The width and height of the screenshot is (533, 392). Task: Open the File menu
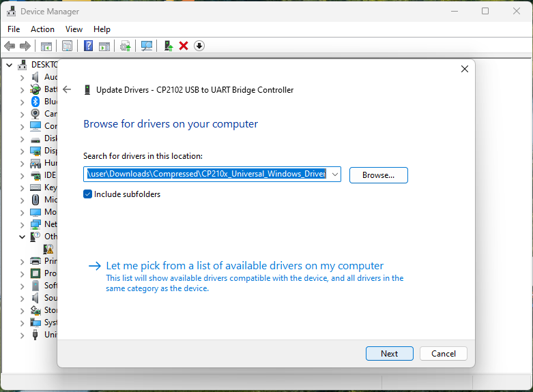[x=14, y=29]
